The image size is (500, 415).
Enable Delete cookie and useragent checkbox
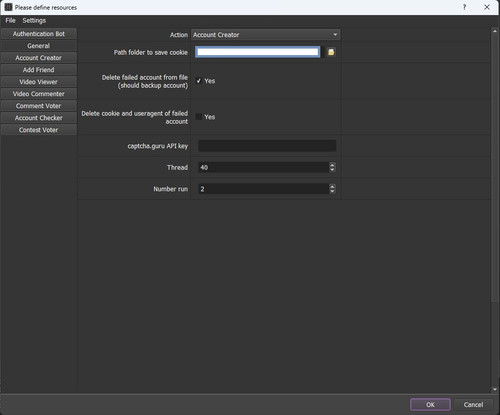tap(199, 117)
